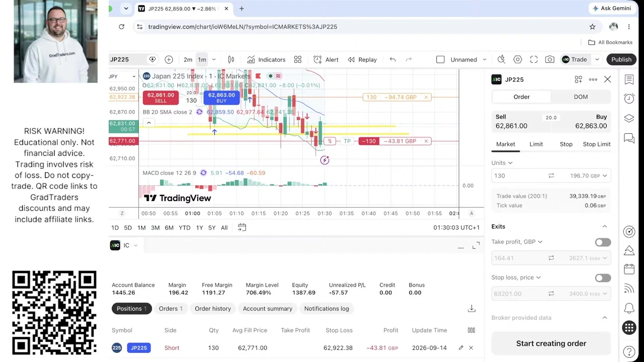This screenshot has width=644, height=362.
Task: Click the Trade button
Action: pyautogui.click(x=575, y=59)
